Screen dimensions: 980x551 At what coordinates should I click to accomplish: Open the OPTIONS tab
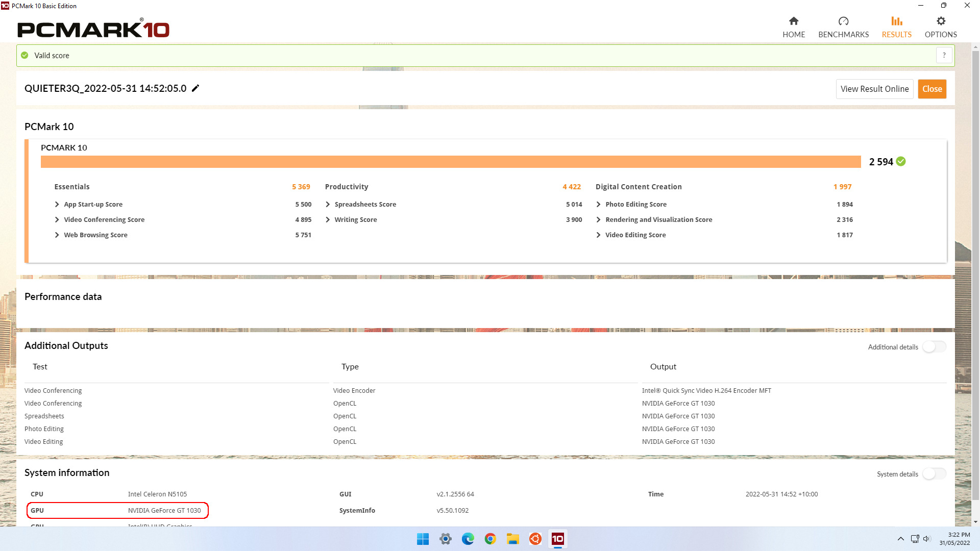pyautogui.click(x=941, y=28)
